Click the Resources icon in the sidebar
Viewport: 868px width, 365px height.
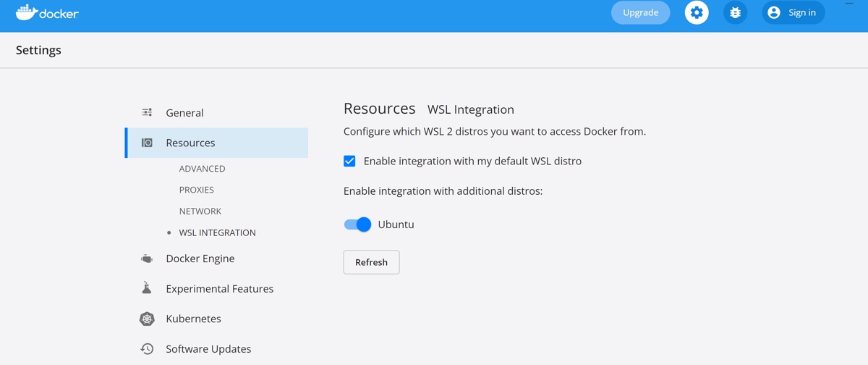147,143
